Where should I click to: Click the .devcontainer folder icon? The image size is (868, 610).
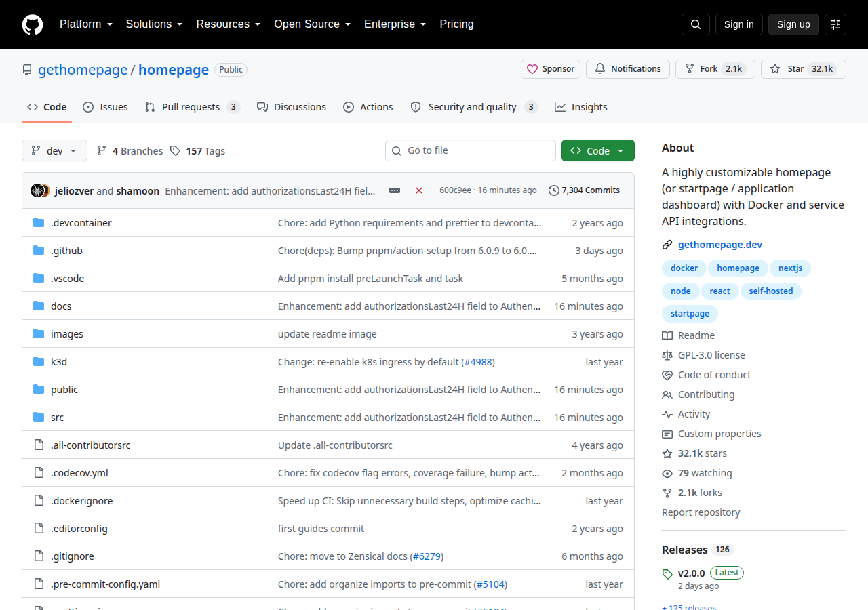(x=39, y=223)
